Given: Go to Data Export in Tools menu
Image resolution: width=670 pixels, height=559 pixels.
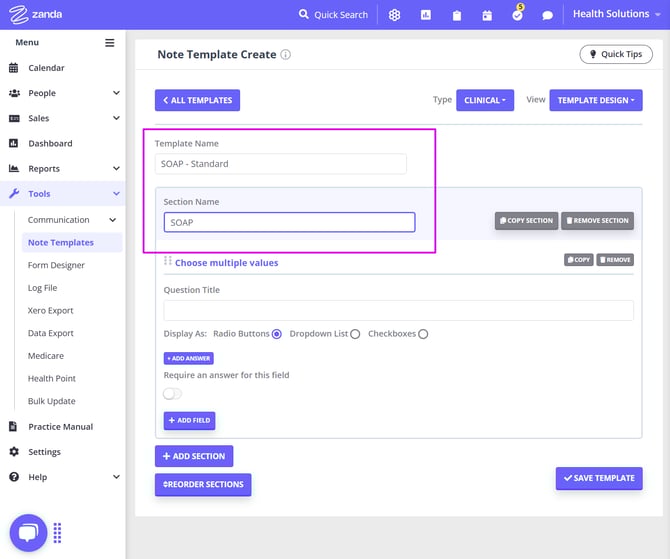Looking at the screenshot, I should click(51, 333).
